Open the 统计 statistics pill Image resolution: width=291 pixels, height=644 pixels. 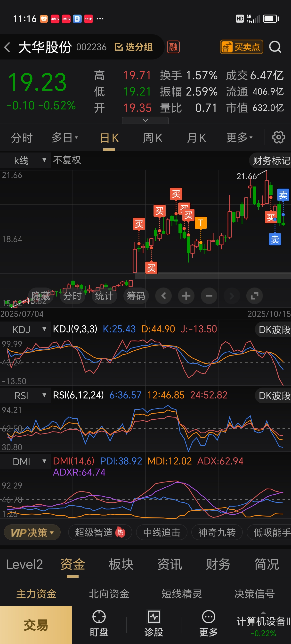pos(104,296)
